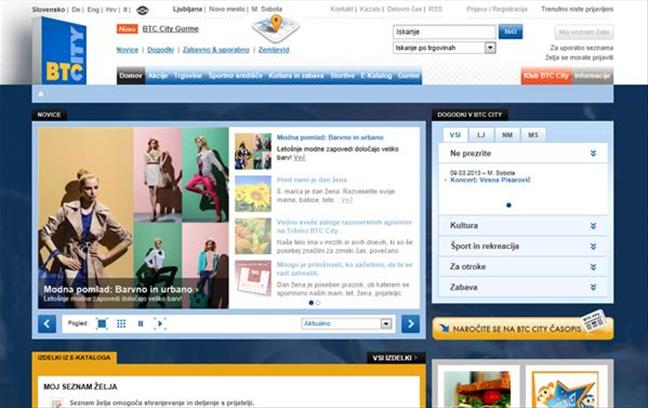The image size is (648, 408).
Task: Open the BTC City Gurme link
Action: pyautogui.click(x=170, y=29)
